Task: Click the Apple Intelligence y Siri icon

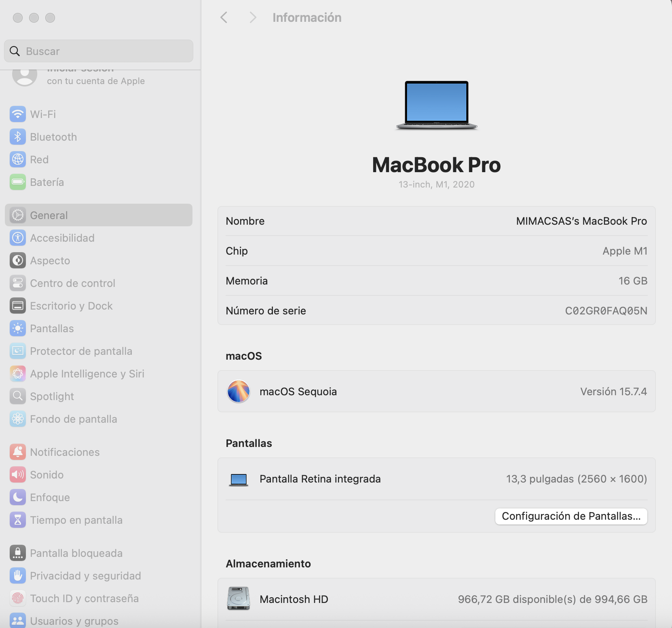Action: tap(17, 374)
